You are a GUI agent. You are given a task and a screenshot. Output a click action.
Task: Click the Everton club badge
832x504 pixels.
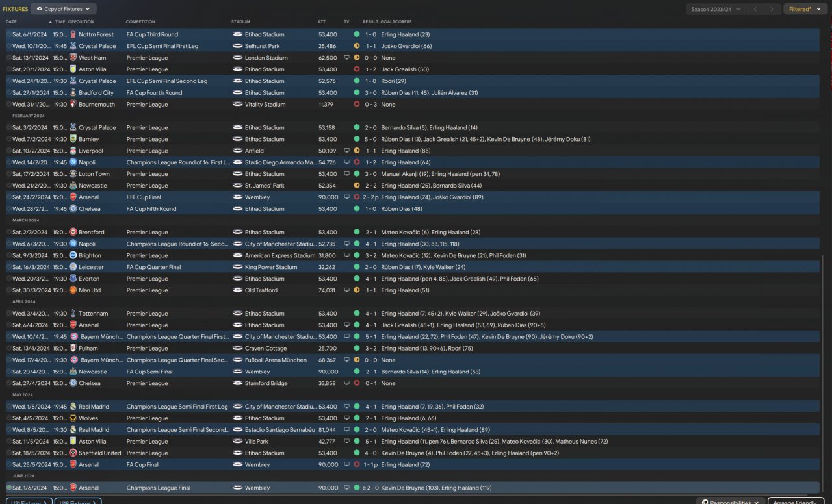(73, 279)
